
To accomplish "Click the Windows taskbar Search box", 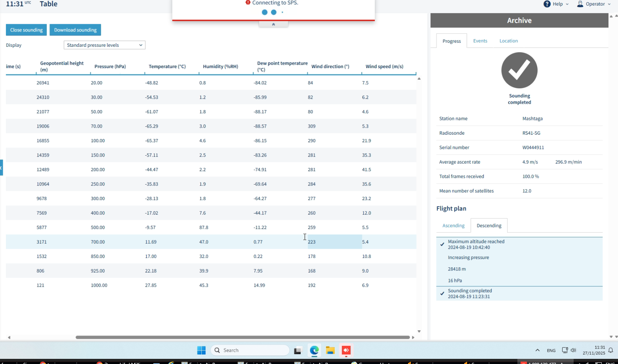I will tap(250, 350).
